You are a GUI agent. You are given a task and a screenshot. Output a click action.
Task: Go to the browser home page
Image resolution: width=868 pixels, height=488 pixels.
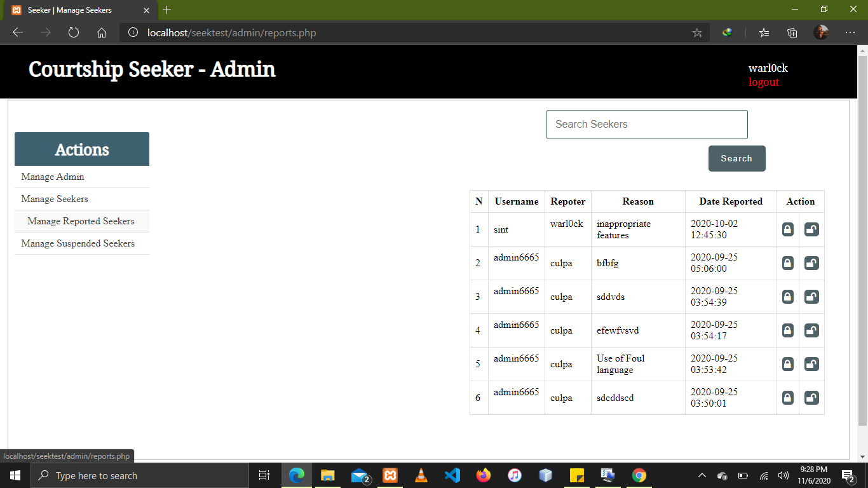tap(102, 32)
